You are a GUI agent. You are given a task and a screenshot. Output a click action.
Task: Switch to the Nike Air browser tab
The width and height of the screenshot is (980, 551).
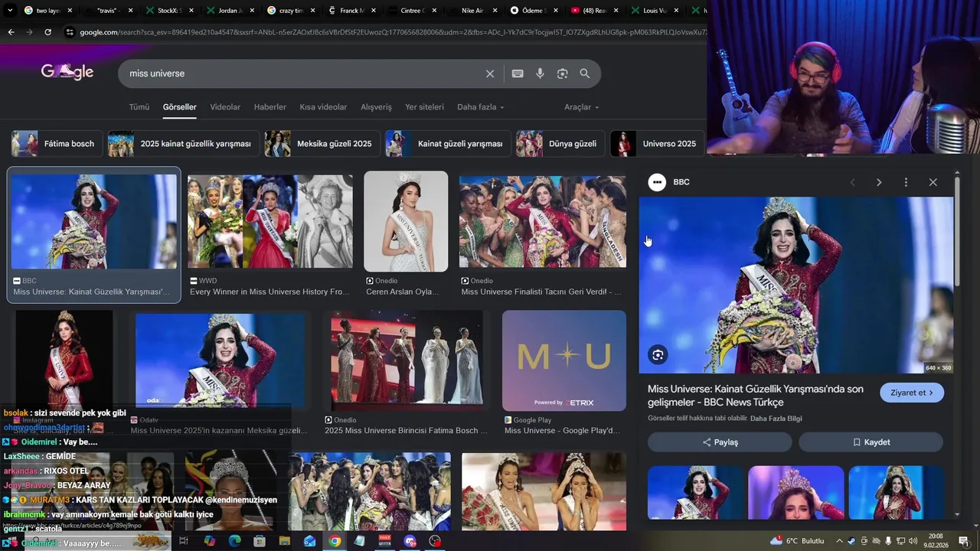pyautogui.click(x=473, y=11)
